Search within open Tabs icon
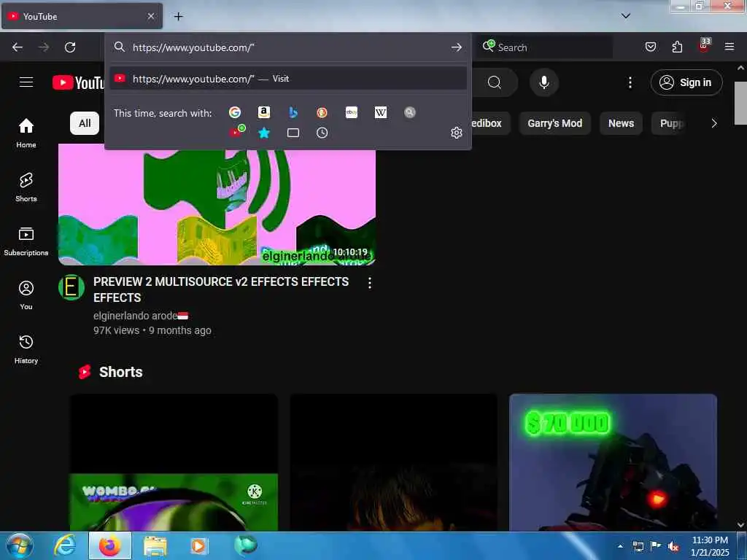This screenshot has width=747, height=560. (x=293, y=133)
